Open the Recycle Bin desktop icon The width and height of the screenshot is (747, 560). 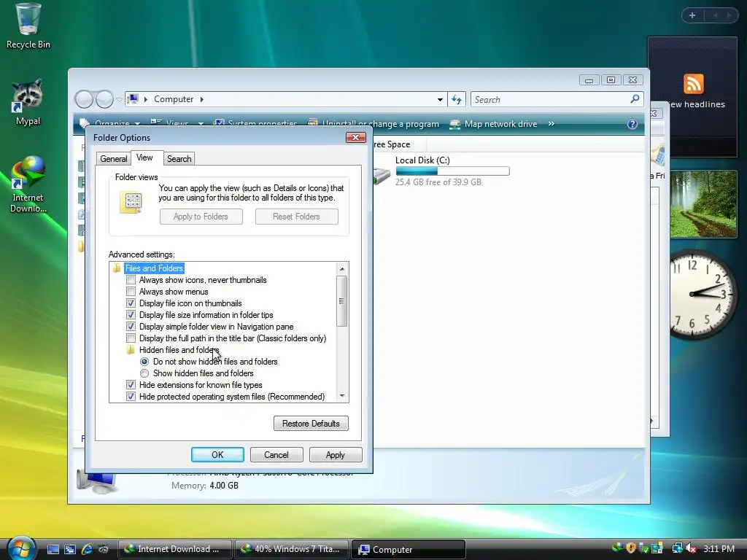(x=28, y=26)
